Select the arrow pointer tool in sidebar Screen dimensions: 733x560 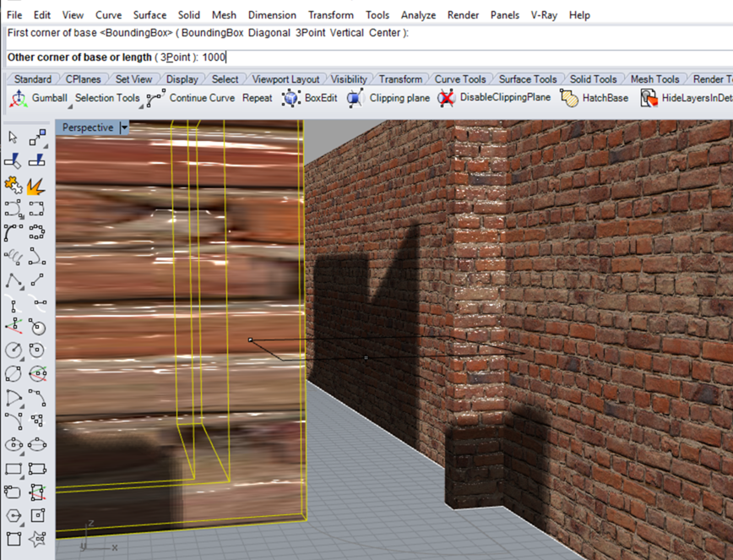click(x=14, y=138)
